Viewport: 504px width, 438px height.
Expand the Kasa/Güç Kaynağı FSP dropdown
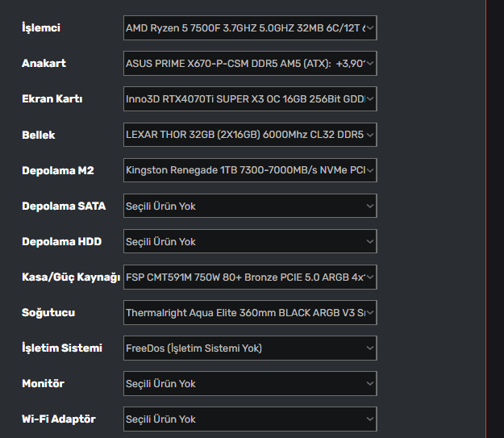[249, 277]
